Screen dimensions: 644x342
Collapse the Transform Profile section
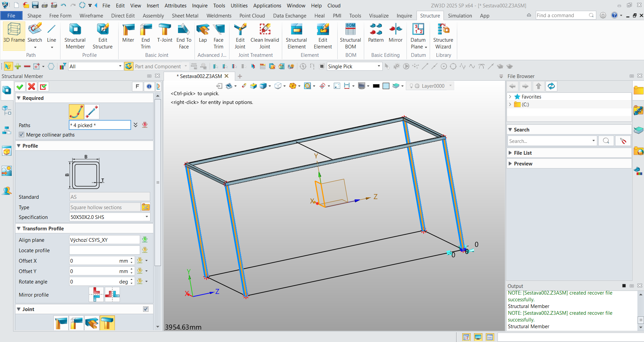point(19,228)
